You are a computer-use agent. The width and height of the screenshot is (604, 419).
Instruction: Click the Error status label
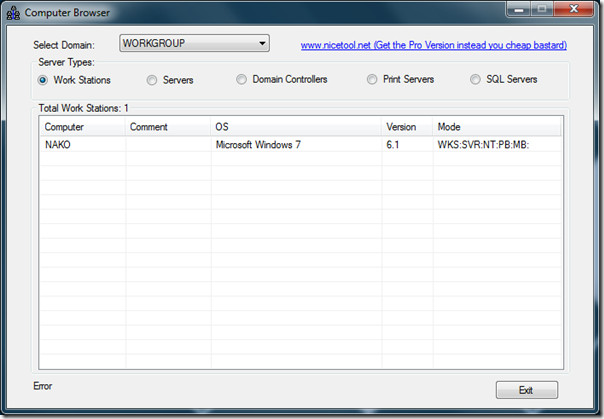[x=42, y=386]
